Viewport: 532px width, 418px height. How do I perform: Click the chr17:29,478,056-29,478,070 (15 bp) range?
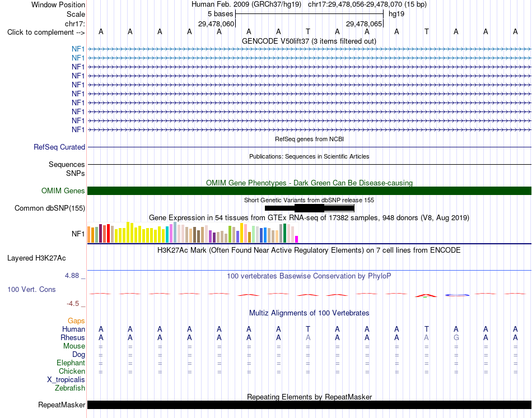pos(367,4)
